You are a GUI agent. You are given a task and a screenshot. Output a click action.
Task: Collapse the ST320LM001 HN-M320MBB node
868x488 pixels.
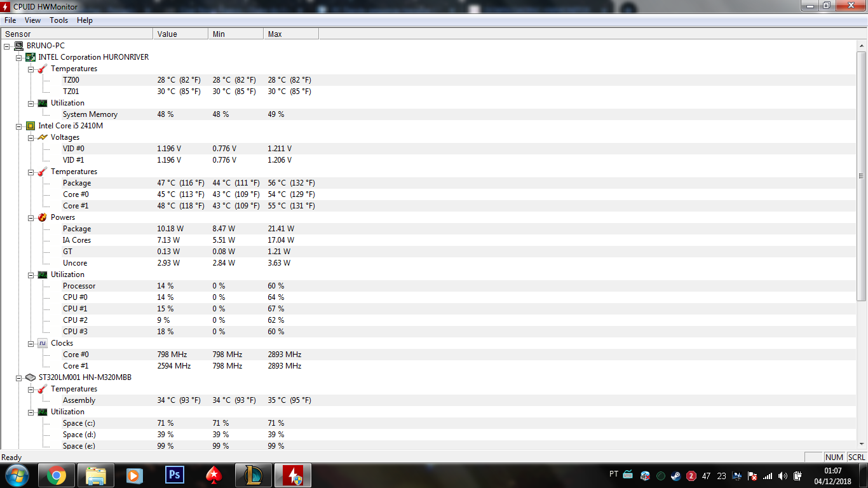point(19,377)
